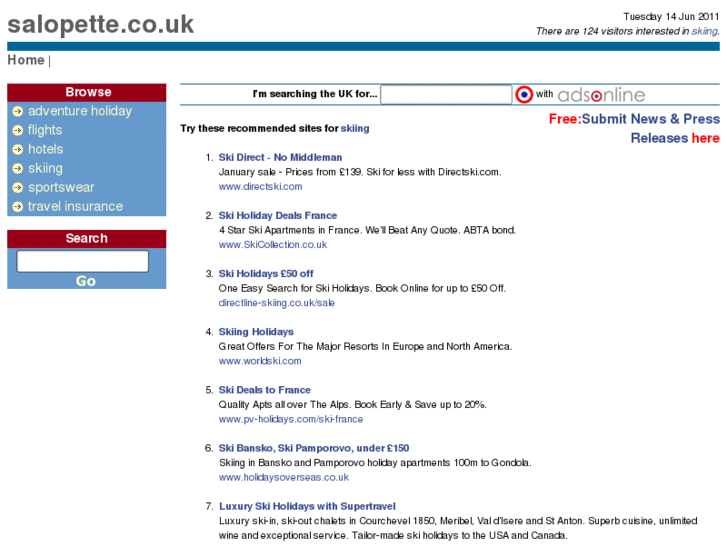The height and width of the screenshot is (545, 727).
Task: Click the Search panel header
Action: coord(87,238)
